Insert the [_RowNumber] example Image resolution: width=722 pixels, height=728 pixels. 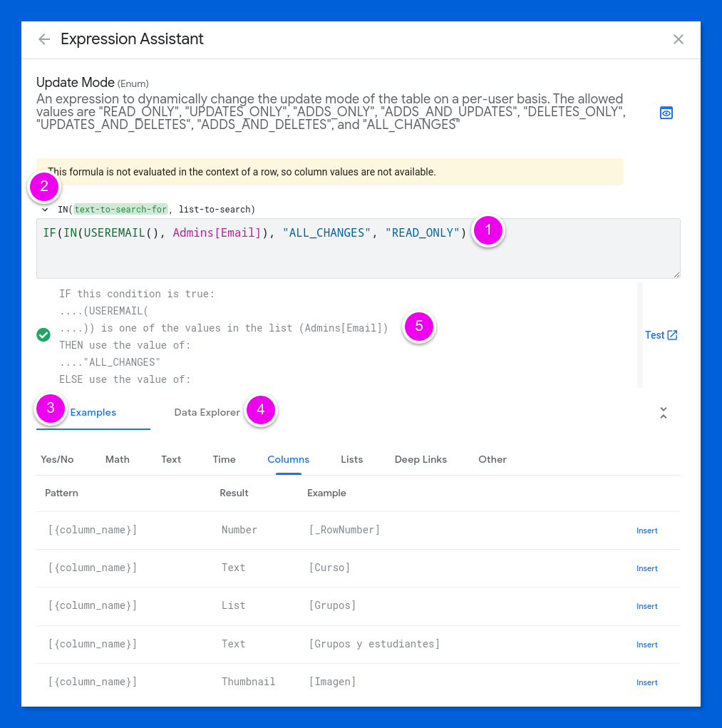[647, 530]
